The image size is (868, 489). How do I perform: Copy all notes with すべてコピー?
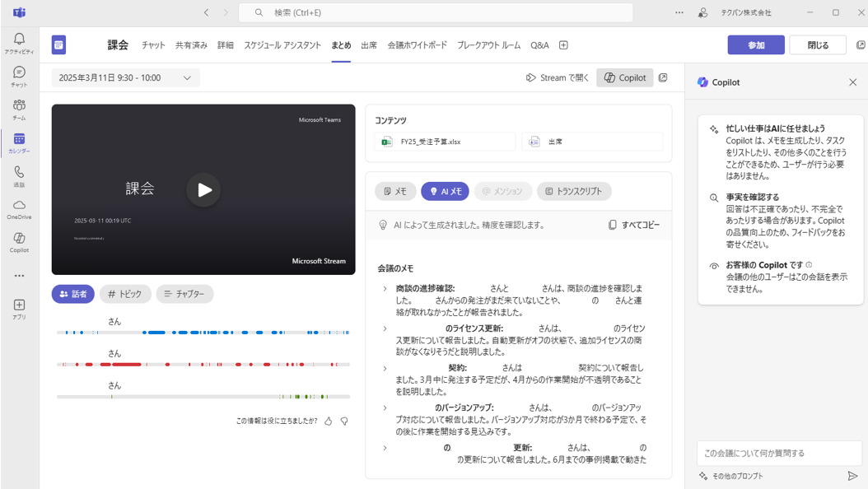click(x=634, y=225)
